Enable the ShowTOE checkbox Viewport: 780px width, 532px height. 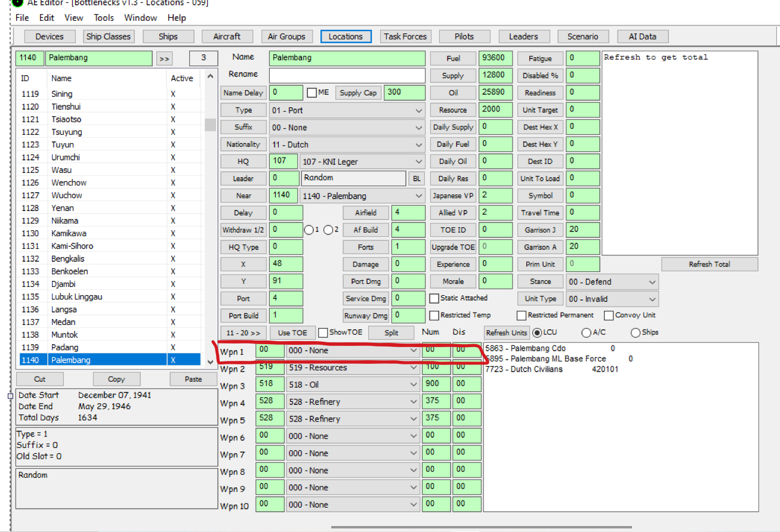[x=323, y=333]
